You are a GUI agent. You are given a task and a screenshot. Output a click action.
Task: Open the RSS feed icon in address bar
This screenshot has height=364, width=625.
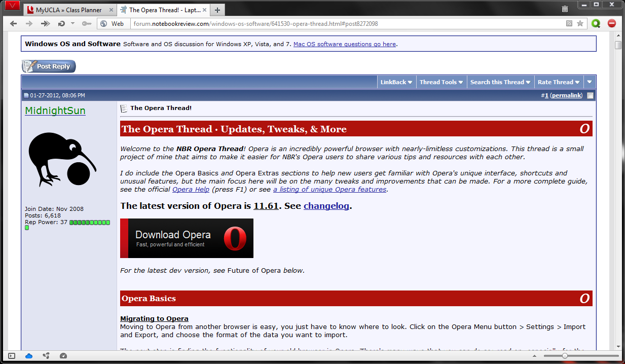pos(570,23)
